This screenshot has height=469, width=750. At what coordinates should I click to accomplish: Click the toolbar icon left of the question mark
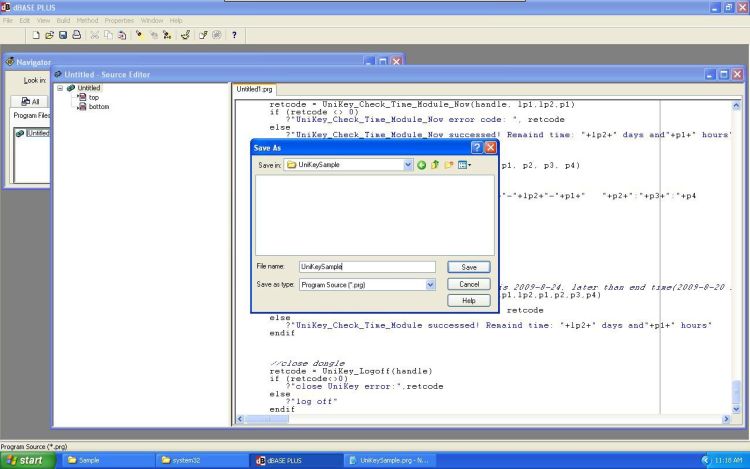pos(217,35)
